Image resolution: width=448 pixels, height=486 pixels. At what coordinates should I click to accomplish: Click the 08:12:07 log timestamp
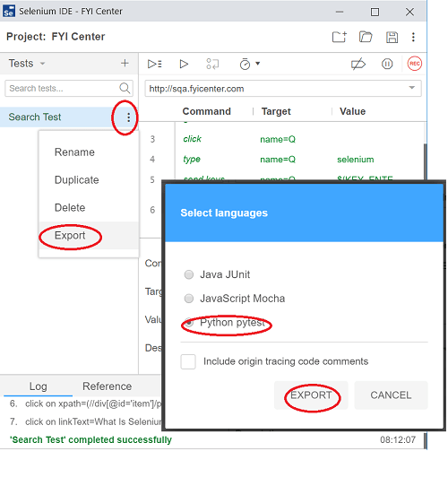(398, 439)
